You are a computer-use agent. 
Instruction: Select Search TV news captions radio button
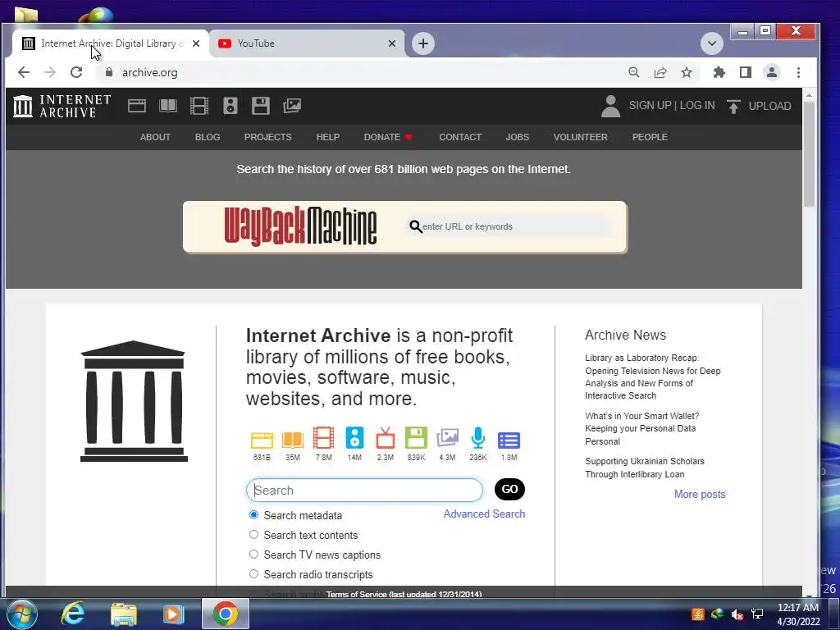(x=254, y=555)
